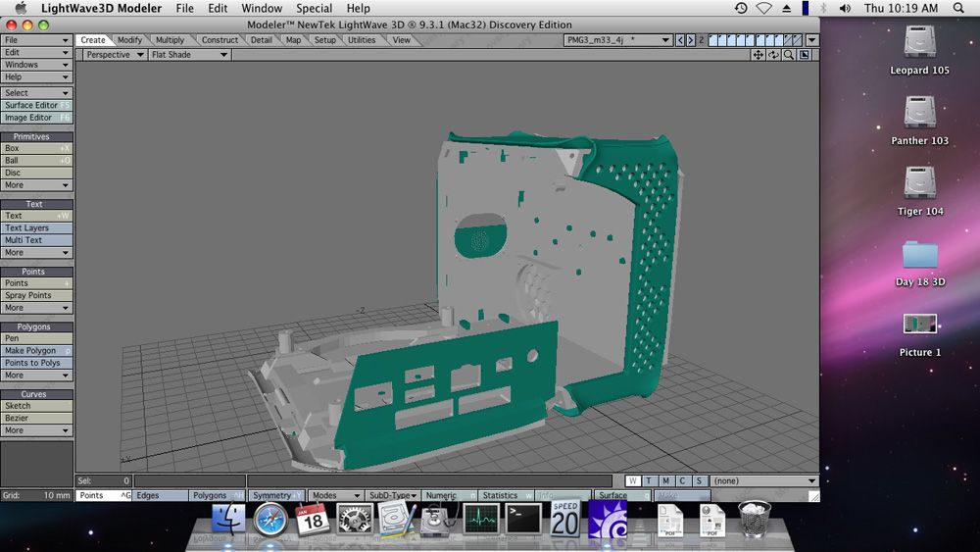Open the SubD-Type dropdown
The image size is (980, 552).
[392, 495]
